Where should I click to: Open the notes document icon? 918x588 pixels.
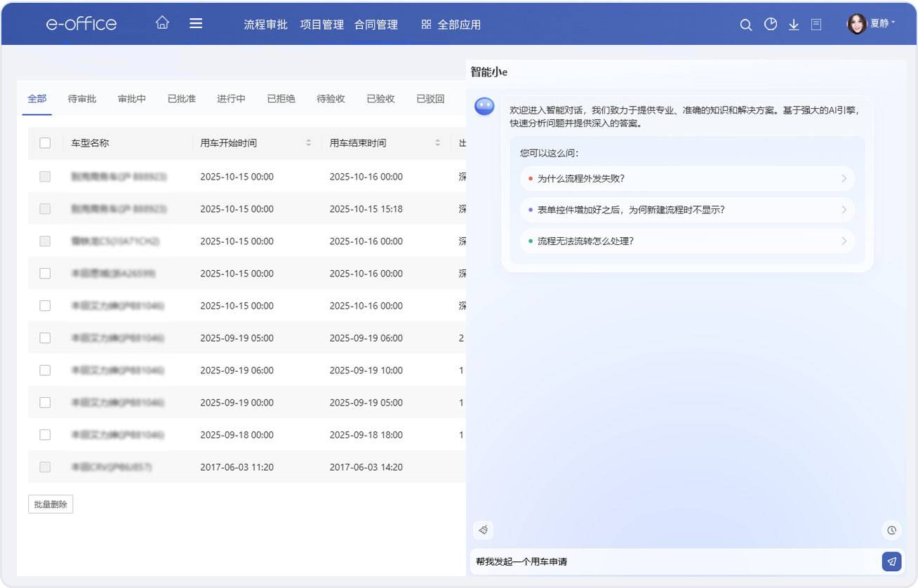[816, 25]
